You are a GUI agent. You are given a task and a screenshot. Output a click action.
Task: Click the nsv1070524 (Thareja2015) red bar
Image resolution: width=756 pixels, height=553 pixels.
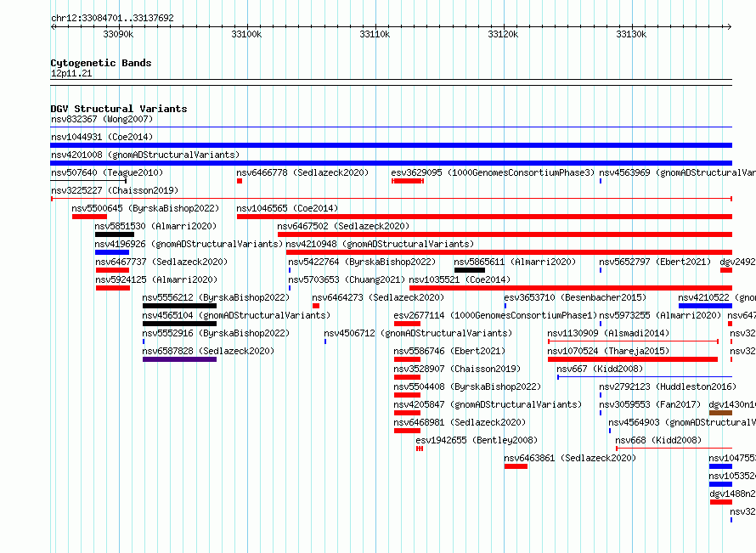[633, 359]
